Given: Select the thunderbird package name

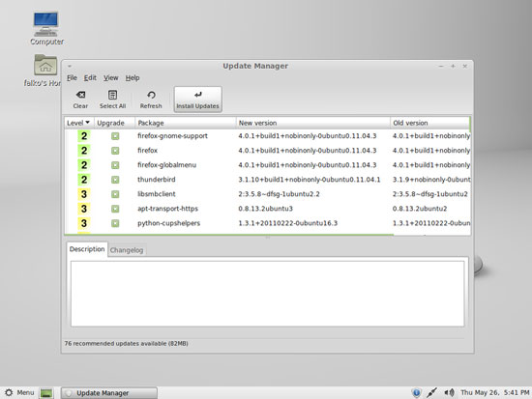Looking at the screenshot, I should (x=156, y=180).
